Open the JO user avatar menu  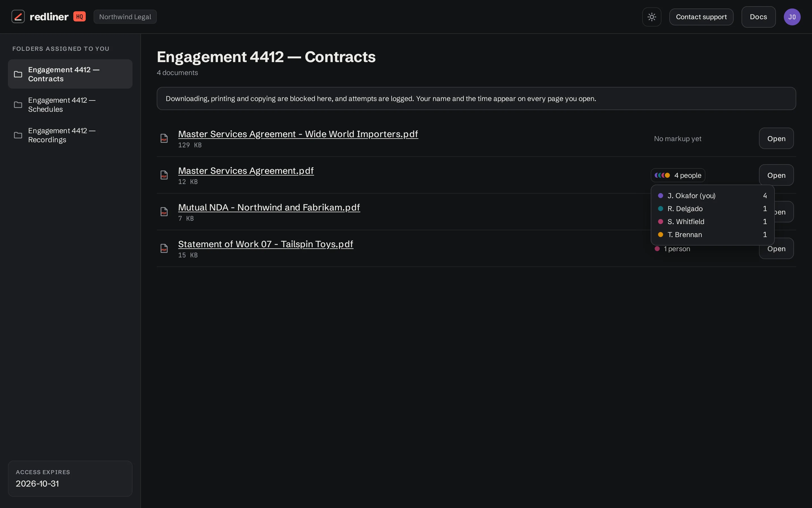792,17
